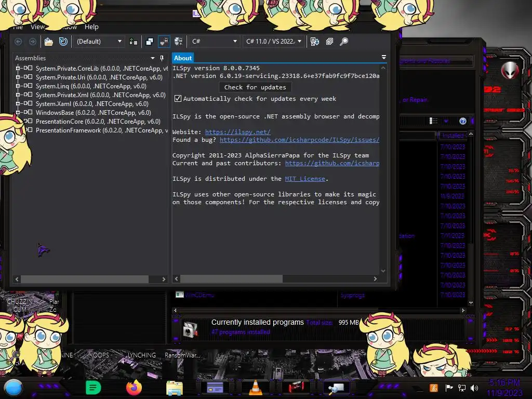This screenshot has height=399, width=532.
Task: Expand System.Linq tree node
Action: [x=18, y=86]
